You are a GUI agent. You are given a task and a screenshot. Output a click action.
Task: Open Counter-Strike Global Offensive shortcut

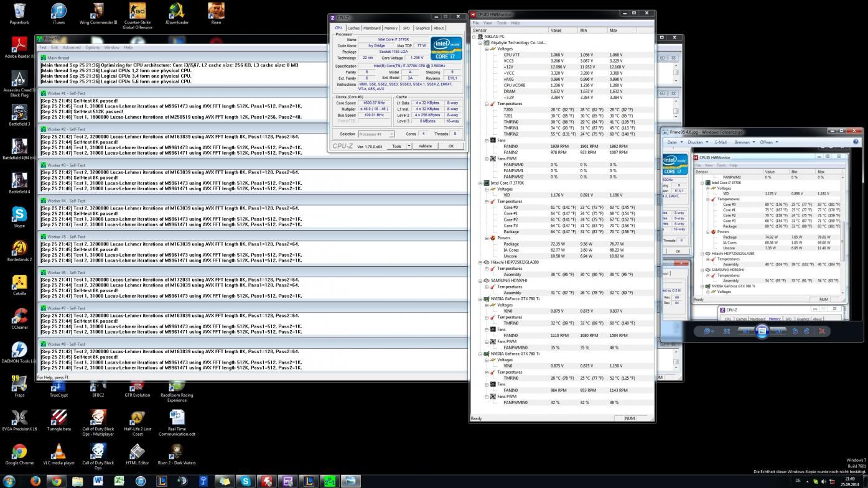coord(137,16)
